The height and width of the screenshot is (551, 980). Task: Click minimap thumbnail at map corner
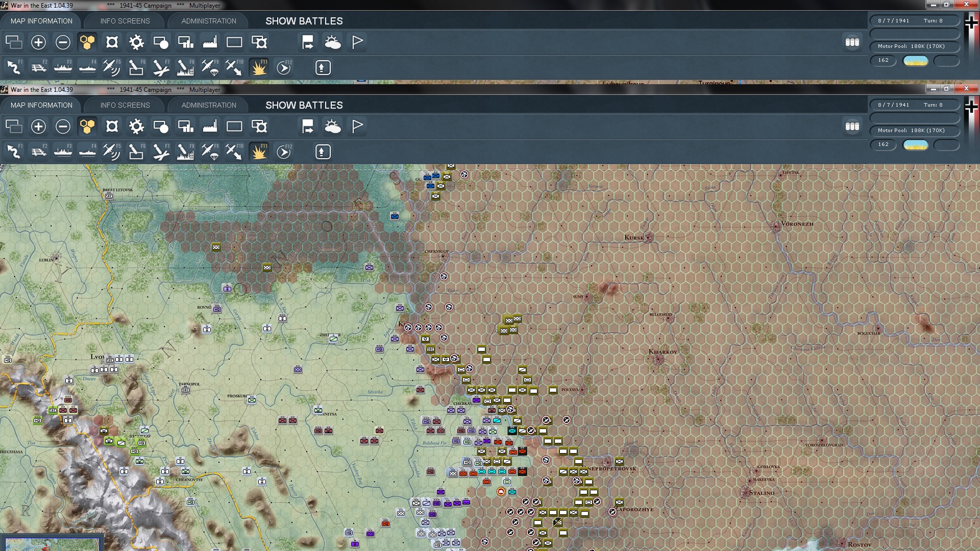[52, 543]
